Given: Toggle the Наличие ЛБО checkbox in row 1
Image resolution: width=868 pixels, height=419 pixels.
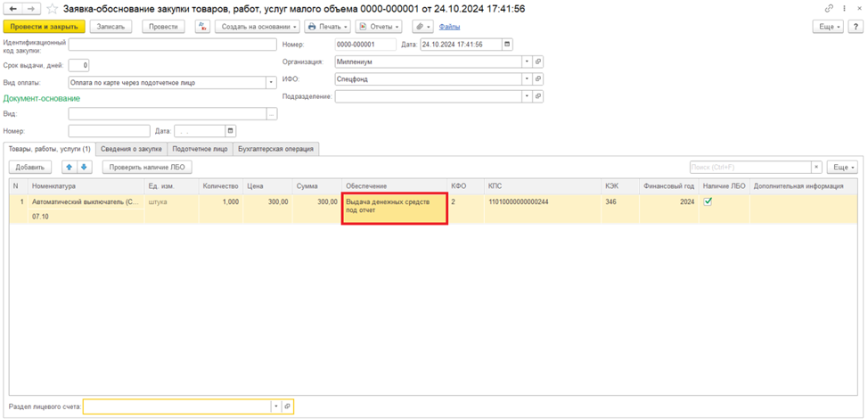Looking at the screenshot, I should click(707, 202).
